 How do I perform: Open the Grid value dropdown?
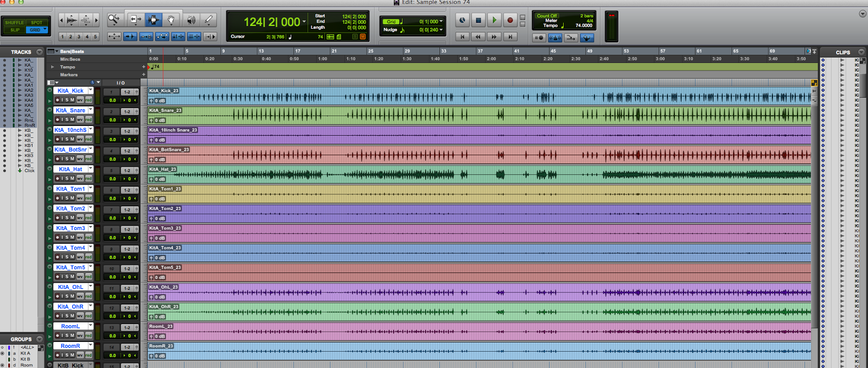(x=441, y=22)
